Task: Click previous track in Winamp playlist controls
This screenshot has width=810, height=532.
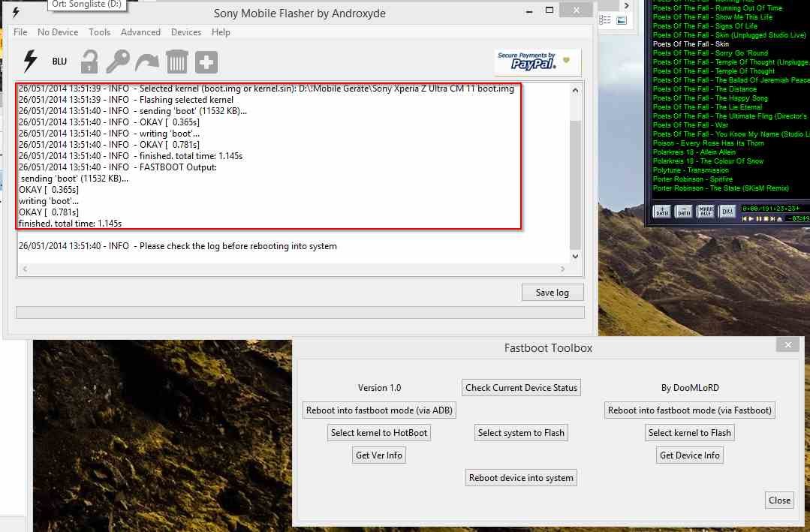Action: pyautogui.click(x=745, y=218)
